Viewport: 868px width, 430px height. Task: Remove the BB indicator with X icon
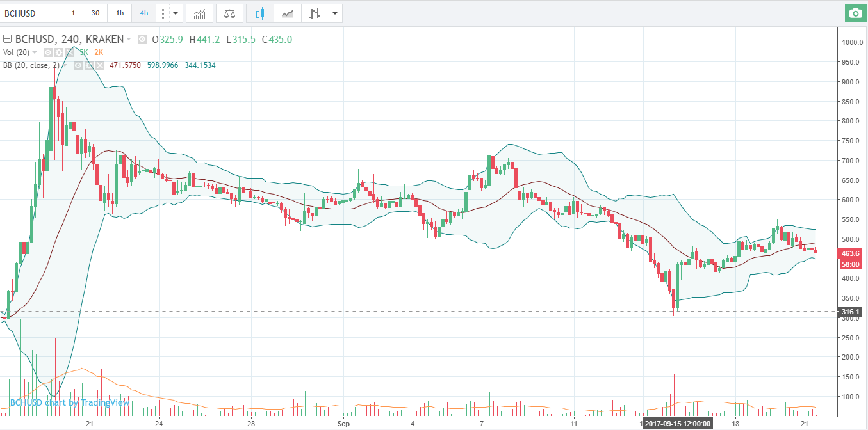point(99,65)
